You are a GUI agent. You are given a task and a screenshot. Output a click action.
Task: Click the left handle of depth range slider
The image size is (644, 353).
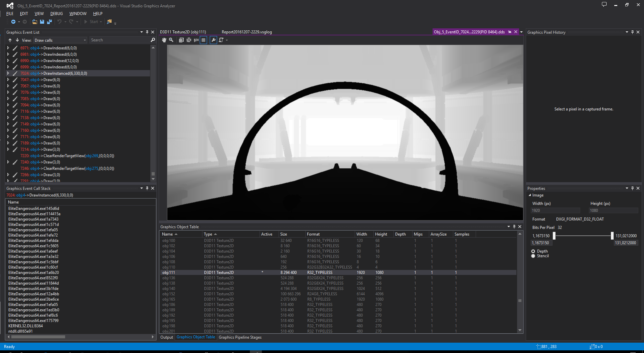pos(554,236)
